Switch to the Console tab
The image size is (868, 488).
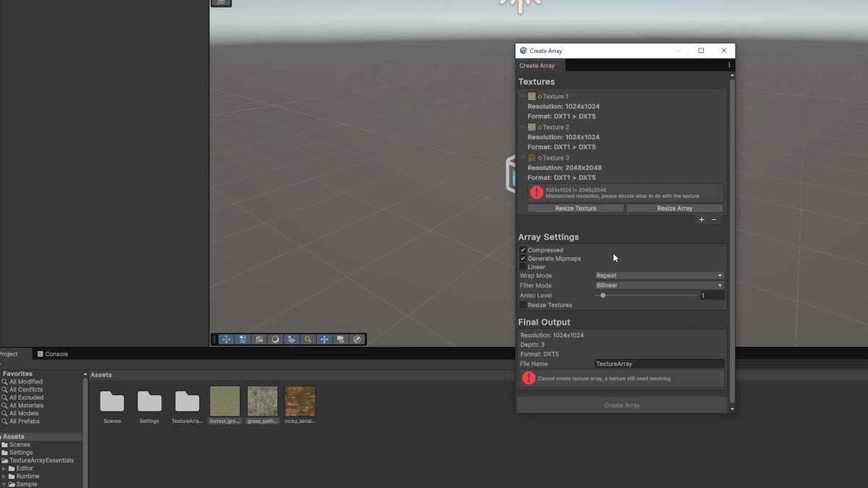click(53, 354)
